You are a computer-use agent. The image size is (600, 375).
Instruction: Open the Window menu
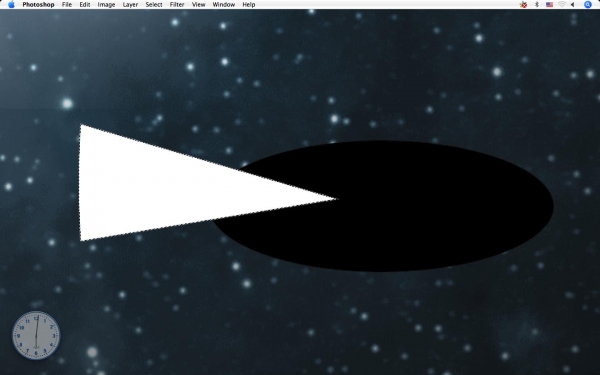pyautogui.click(x=223, y=5)
